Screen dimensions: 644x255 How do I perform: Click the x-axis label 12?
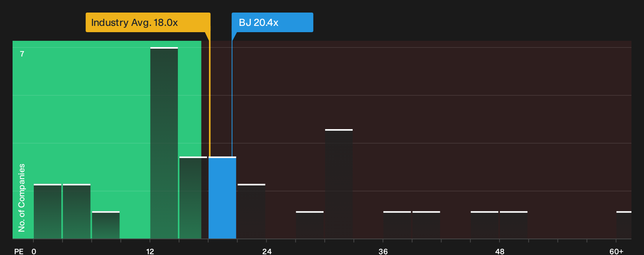tap(150, 251)
